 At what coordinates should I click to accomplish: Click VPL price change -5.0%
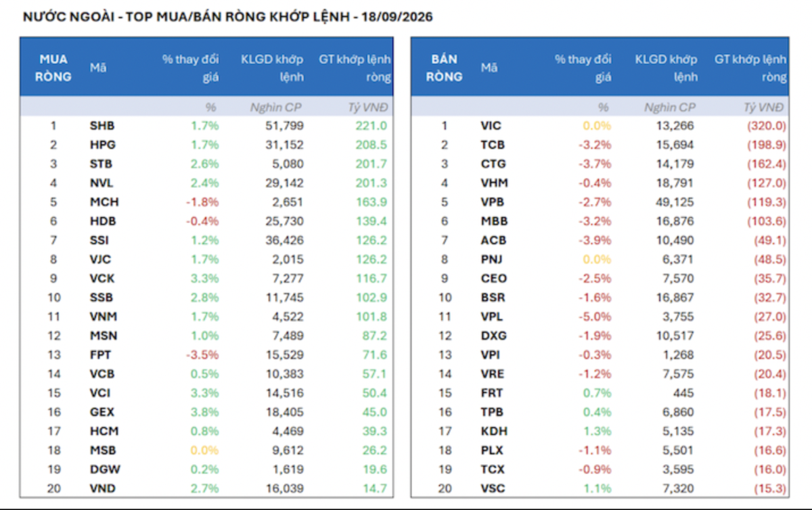coord(595,317)
